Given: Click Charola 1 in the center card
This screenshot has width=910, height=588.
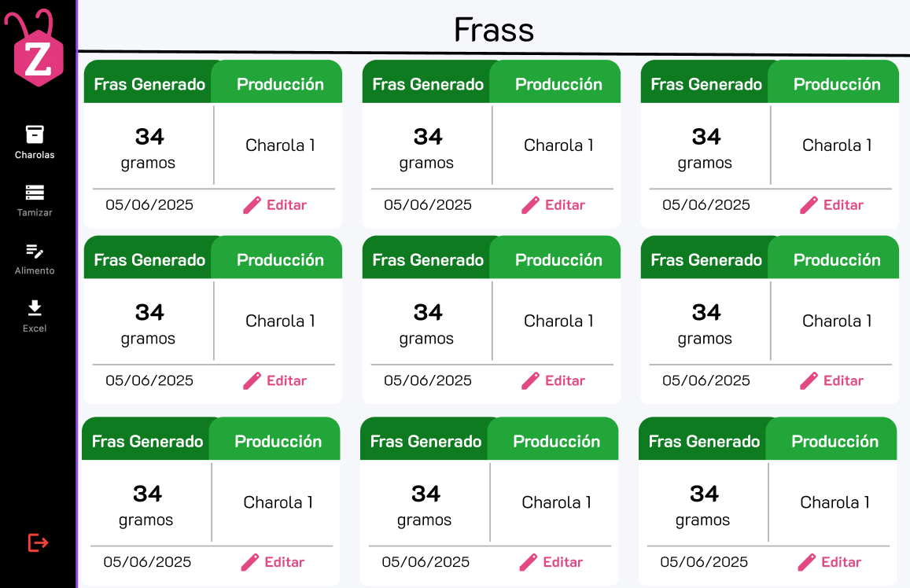Looking at the screenshot, I should point(558,321).
